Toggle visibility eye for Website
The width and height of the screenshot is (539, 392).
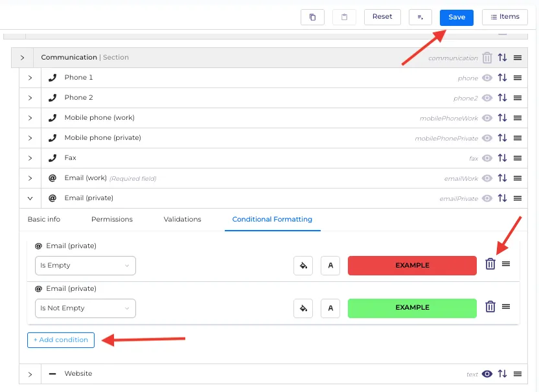(487, 374)
